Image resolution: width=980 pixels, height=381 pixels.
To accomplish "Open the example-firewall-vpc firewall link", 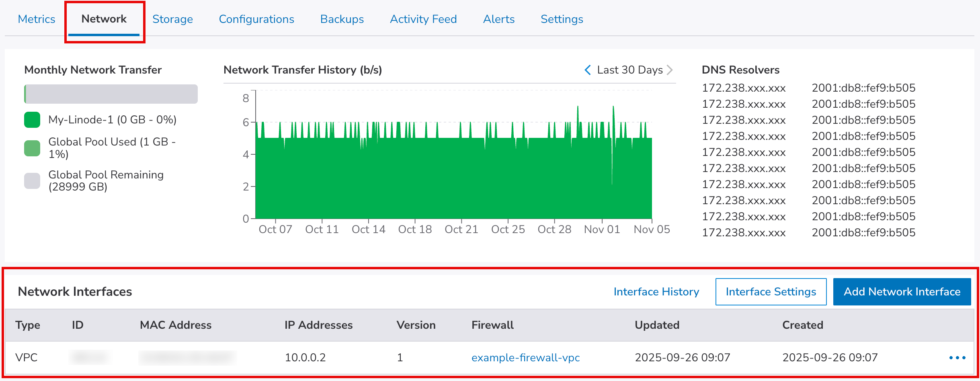I will (525, 357).
